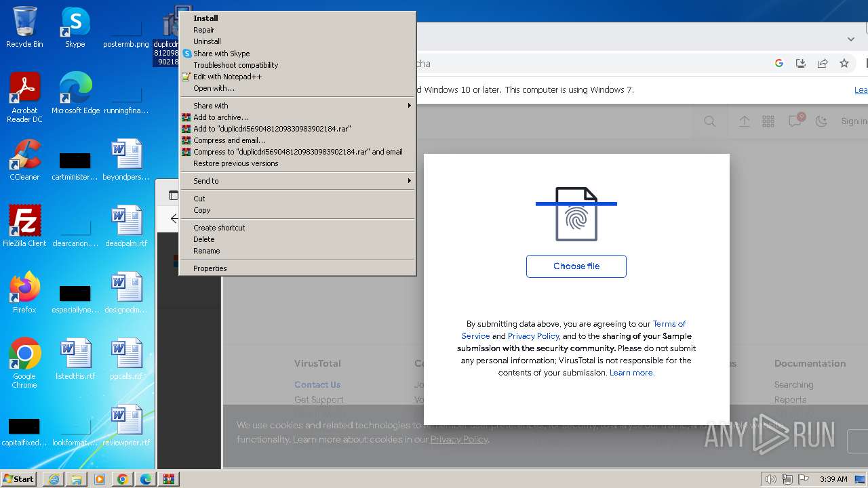868x488 pixels.
Task: Open the VirusTotal notifications chat icon
Action: pos(795,121)
